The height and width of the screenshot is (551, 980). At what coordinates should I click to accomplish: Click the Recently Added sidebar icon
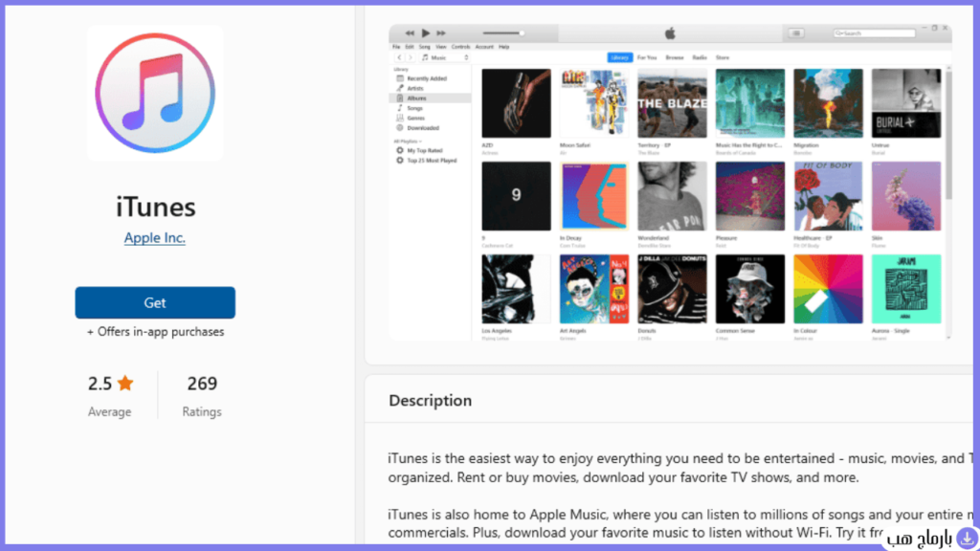point(400,78)
